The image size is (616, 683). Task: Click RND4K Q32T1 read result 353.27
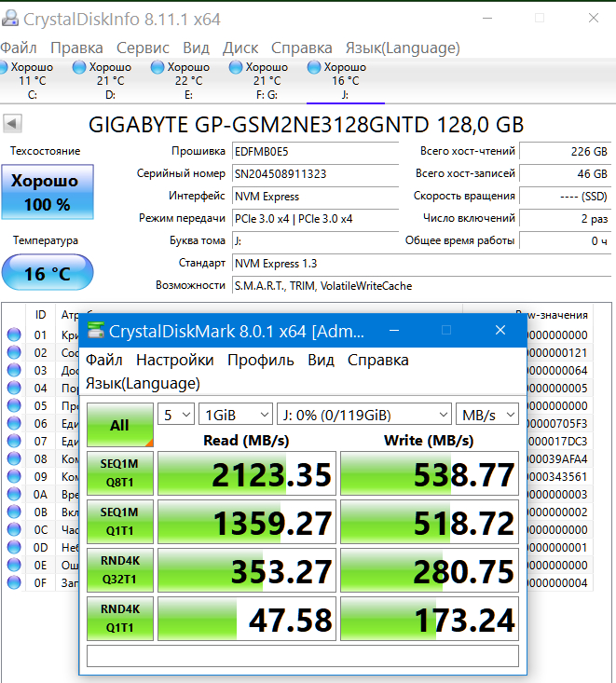click(247, 569)
